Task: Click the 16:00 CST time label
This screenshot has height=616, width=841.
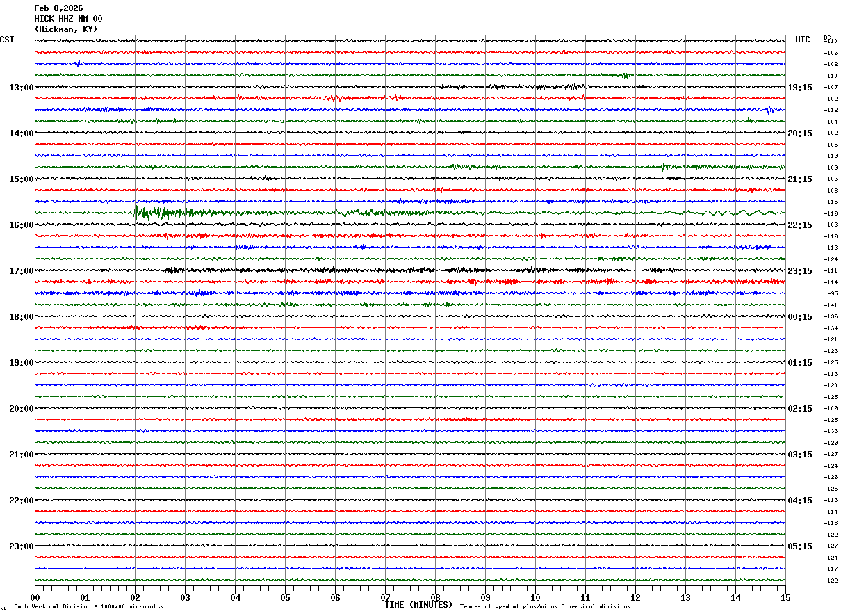Action: tap(21, 225)
